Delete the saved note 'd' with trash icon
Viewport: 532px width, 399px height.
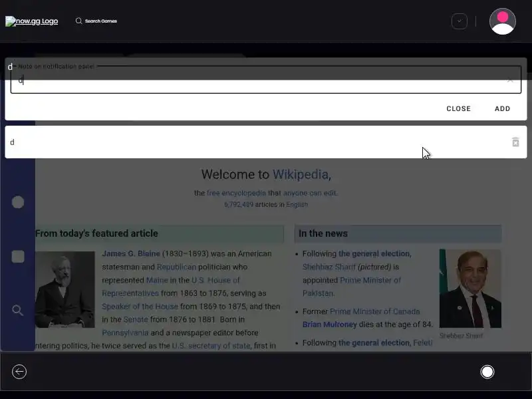coord(515,142)
